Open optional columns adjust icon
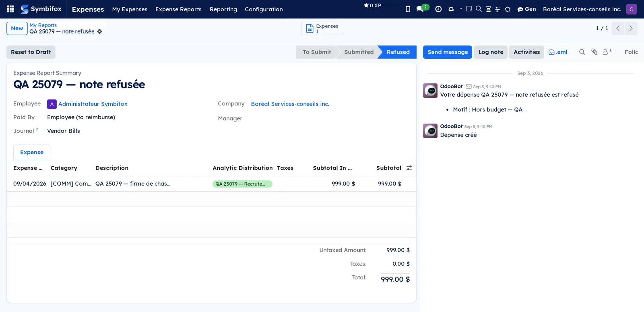Viewport: 644px width, 312px height. coord(409,168)
